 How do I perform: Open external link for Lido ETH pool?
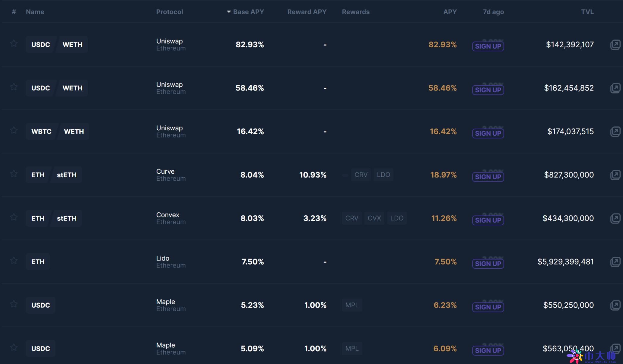pos(615,262)
